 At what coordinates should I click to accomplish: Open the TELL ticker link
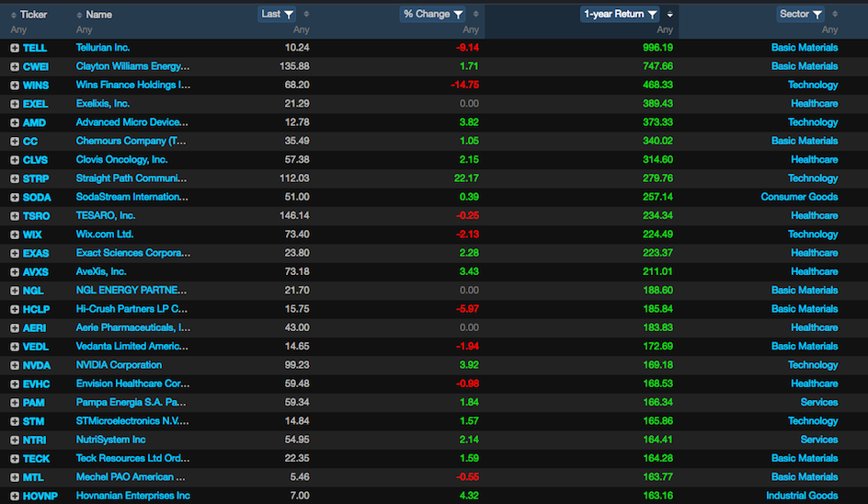(x=35, y=48)
